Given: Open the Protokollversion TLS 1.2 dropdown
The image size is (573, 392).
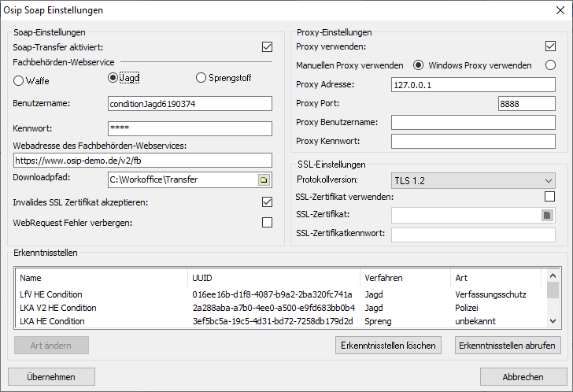Looking at the screenshot, I should coord(473,180).
